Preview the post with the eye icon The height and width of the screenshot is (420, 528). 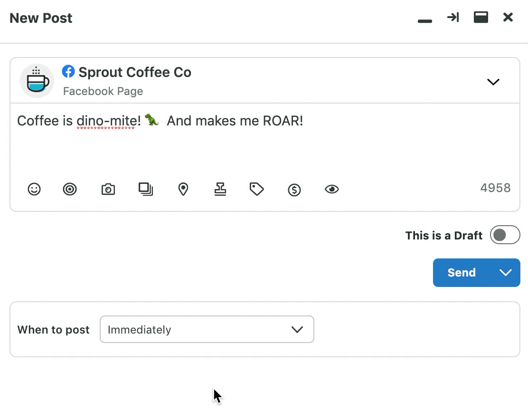pyautogui.click(x=331, y=189)
